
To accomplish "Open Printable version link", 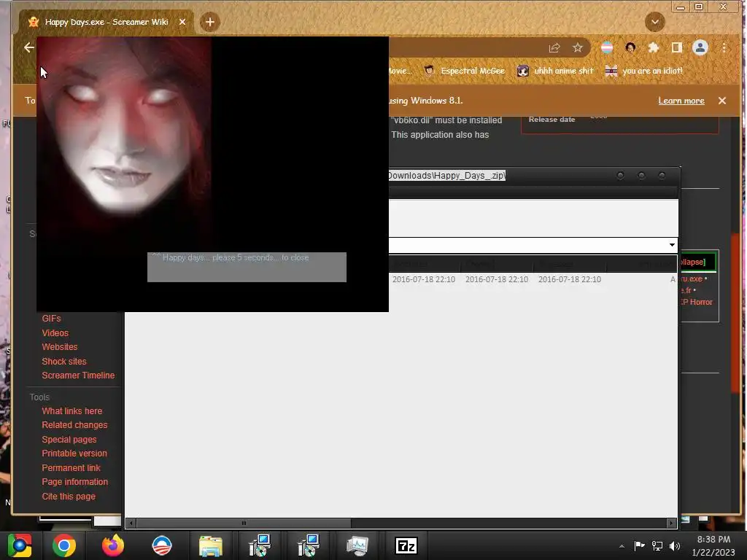I will (x=74, y=454).
